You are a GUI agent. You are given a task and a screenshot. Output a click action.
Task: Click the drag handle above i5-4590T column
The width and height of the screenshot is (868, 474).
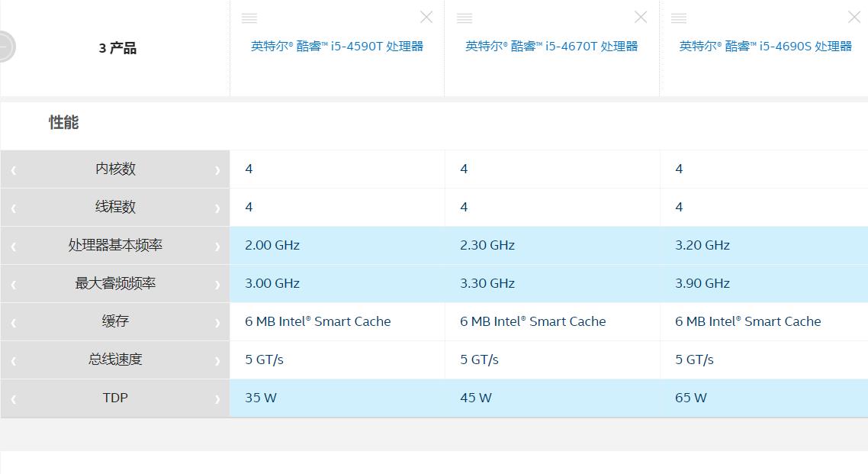(x=249, y=17)
